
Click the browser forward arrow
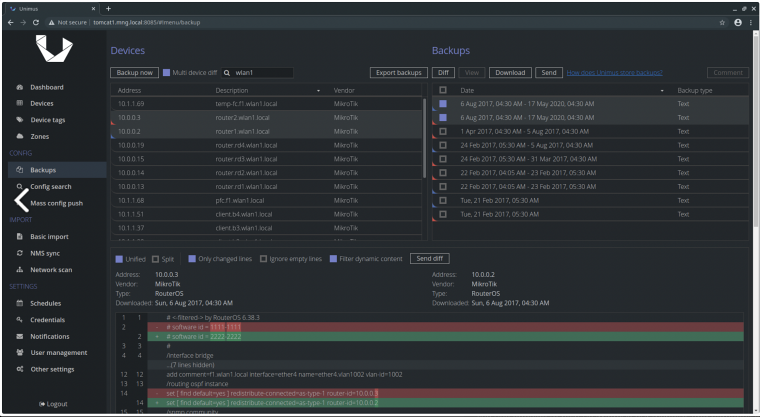tap(23, 22)
